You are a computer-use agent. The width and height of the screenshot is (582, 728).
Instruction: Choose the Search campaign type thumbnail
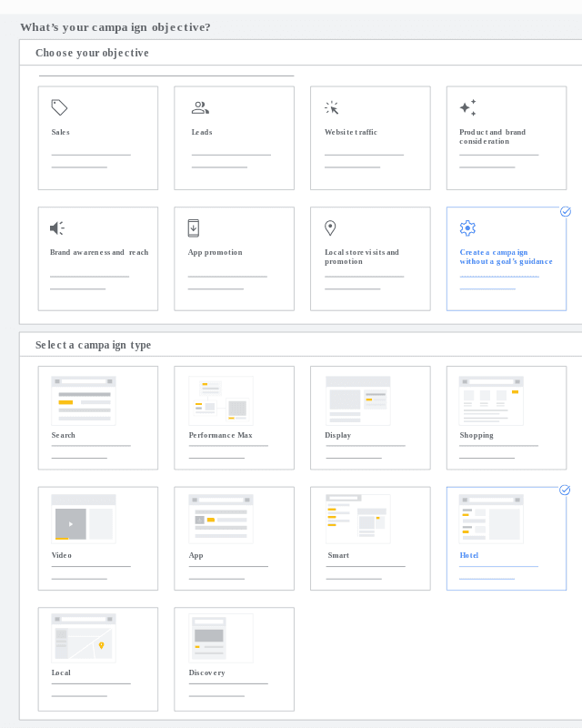(x=84, y=400)
